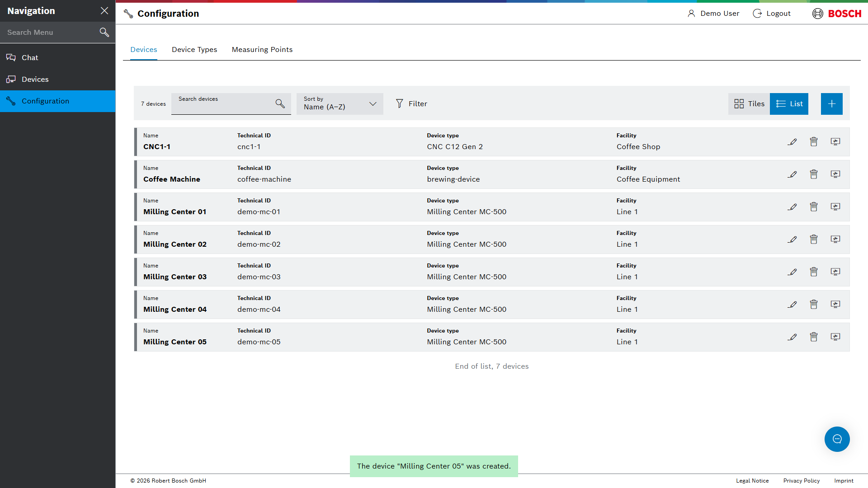The height and width of the screenshot is (488, 868).
Task: Edit Milling Center 05 device
Action: point(792,337)
